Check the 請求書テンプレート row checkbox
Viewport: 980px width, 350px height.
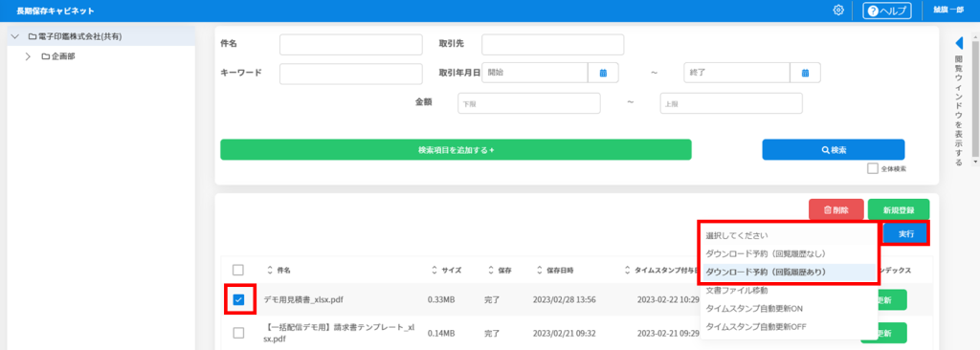point(238,333)
